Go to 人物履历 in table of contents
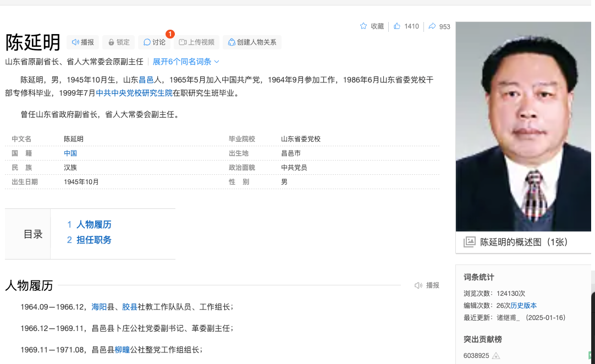 (93, 224)
